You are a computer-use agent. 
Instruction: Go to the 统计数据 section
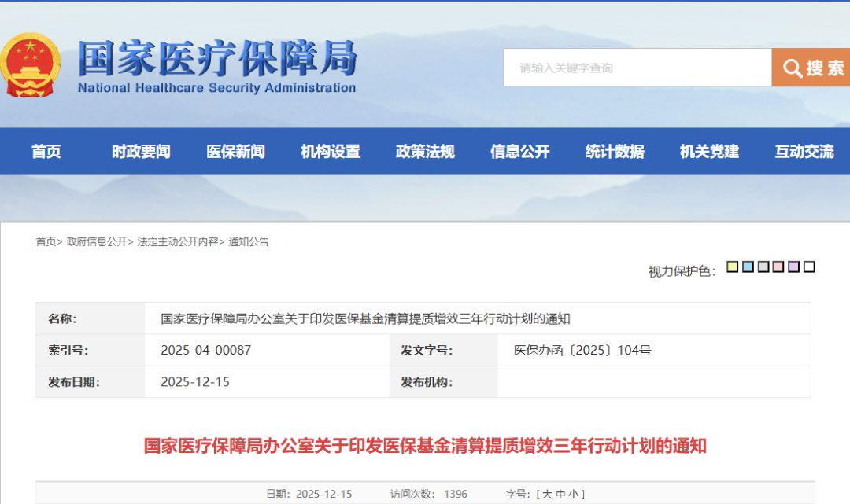point(615,152)
